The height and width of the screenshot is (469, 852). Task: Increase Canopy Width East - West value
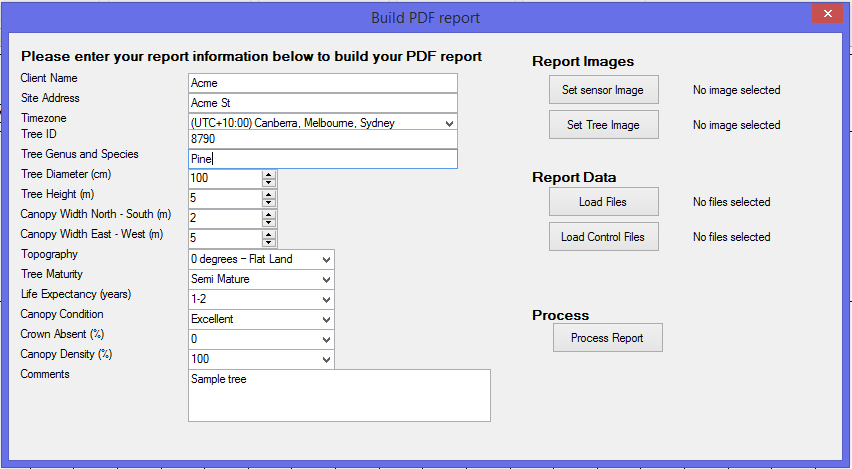click(268, 234)
